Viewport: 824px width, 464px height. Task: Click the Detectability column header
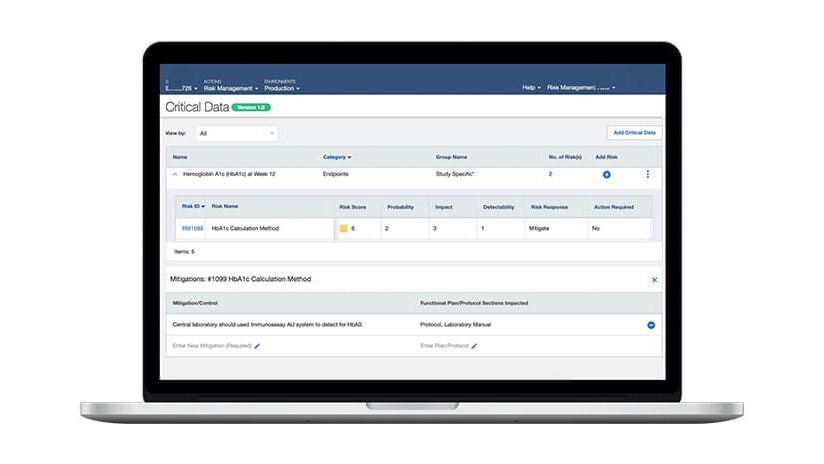pyautogui.click(x=498, y=207)
